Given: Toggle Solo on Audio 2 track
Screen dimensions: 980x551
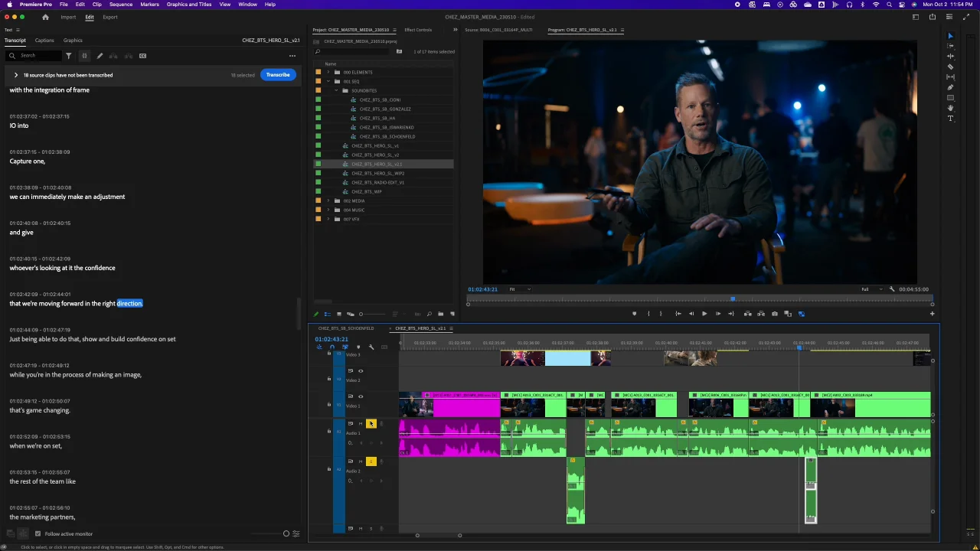Looking at the screenshot, I should [371, 461].
